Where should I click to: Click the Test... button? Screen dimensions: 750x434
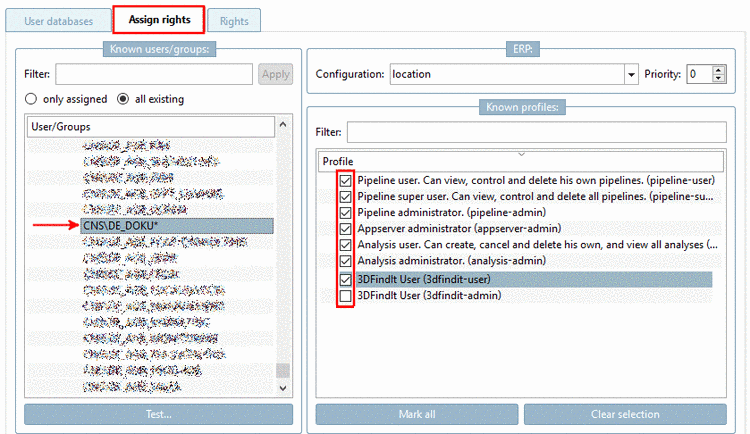(x=159, y=414)
